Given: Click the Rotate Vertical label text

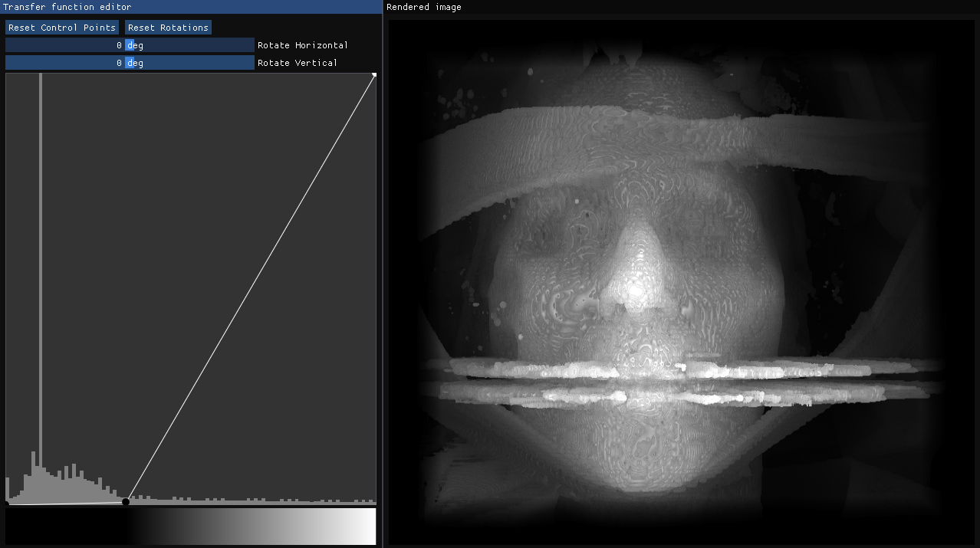Looking at the screenshot, I should [x=297, y=62].
